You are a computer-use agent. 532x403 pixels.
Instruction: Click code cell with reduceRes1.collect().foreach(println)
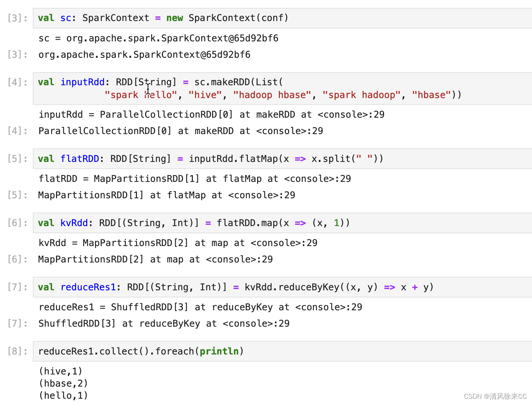click(282, 351)
